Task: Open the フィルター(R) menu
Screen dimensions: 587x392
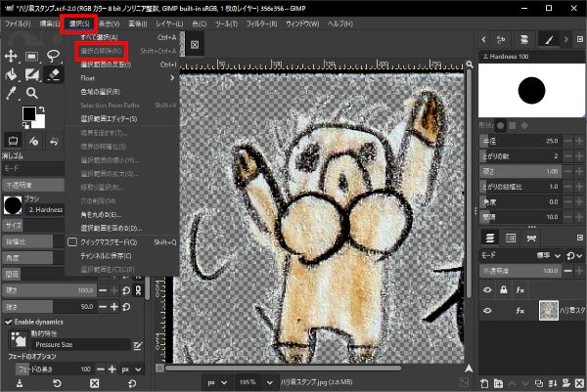Action: (x=261, y=23)
